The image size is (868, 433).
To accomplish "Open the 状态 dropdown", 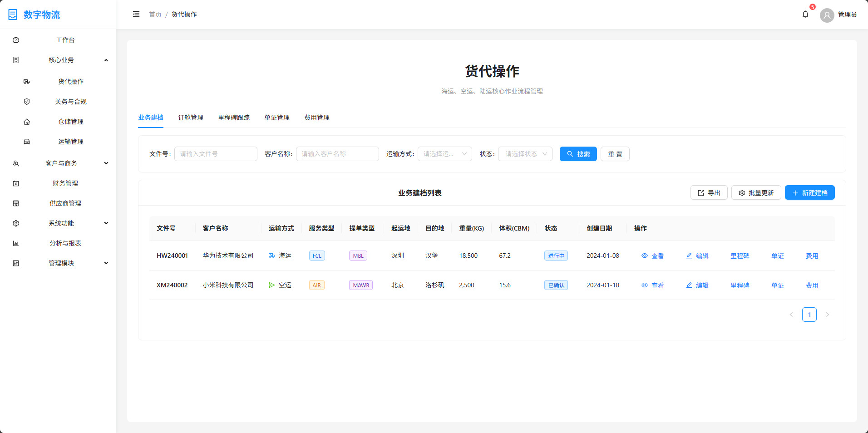I will [525, 154].
